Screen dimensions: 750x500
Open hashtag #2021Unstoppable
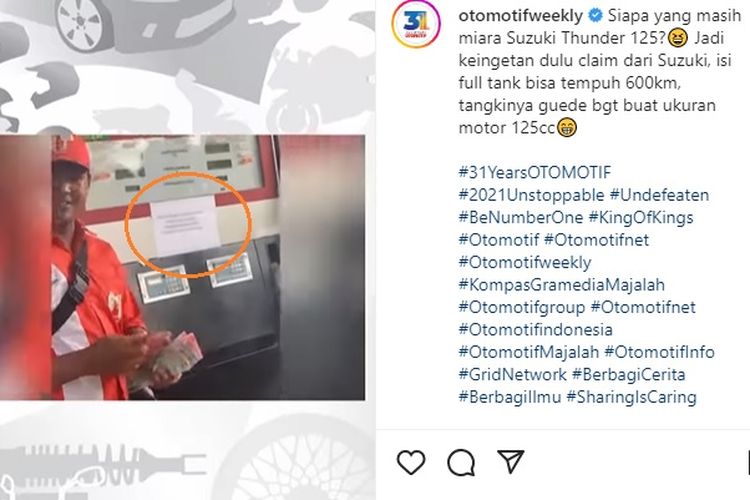pos(531,195)
